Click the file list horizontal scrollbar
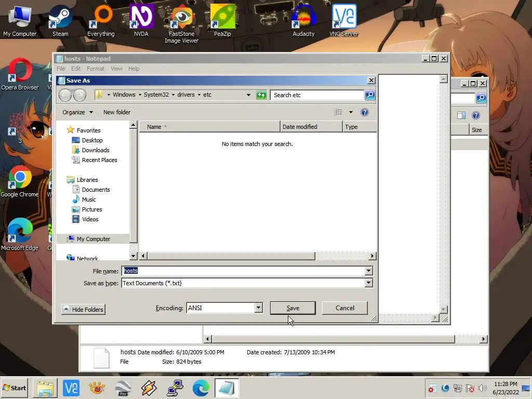Image resolution: width=532 pixels, height=399 pixels. (x=231, y=256)
